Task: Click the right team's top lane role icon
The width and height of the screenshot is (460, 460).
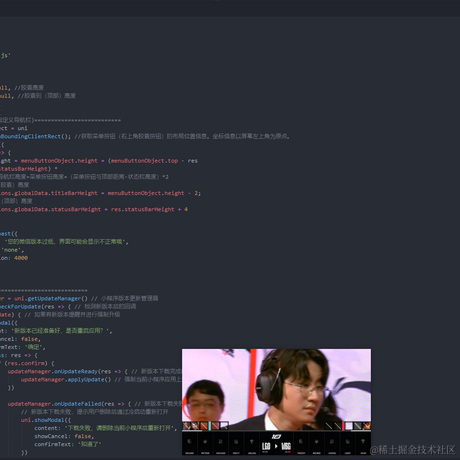Action: click(x=300, y=441)
